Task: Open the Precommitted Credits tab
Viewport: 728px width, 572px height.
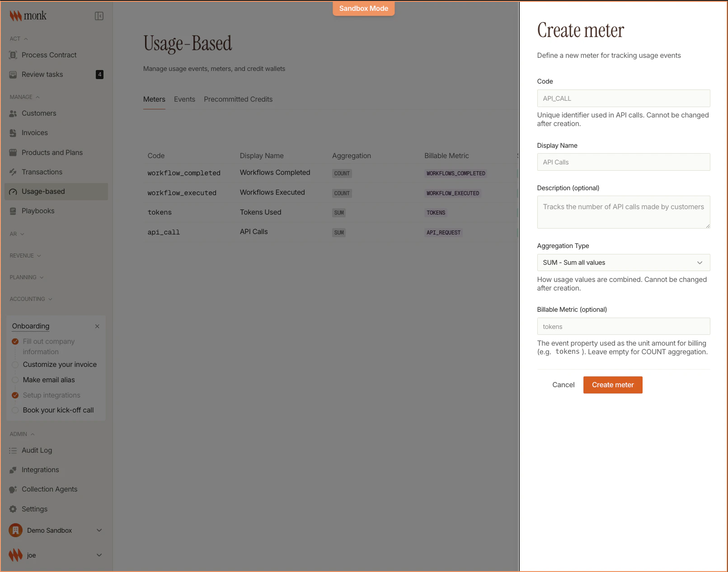Action: pyautogui.click(x=238, y=99)
